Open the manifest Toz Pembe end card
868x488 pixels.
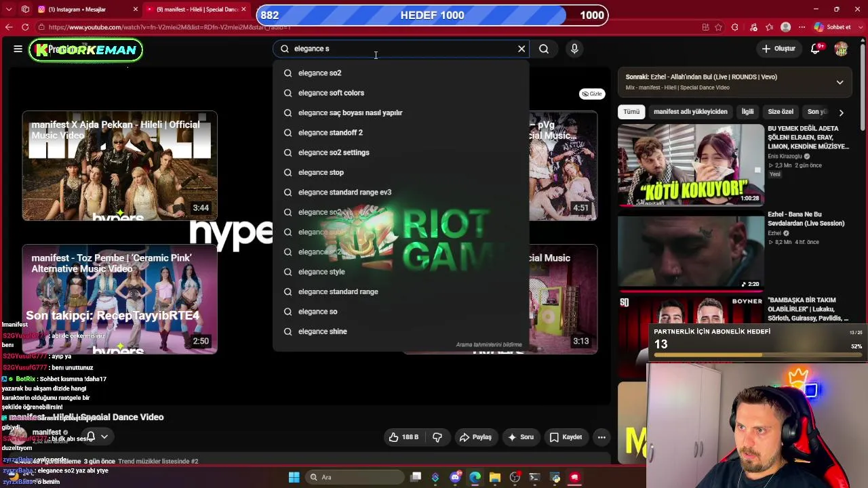coord(119,299)
